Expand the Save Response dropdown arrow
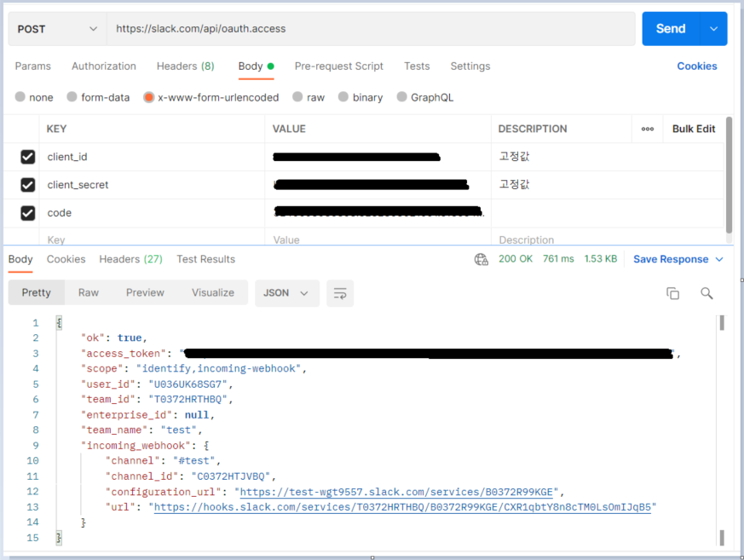The image size is (744, 560). (x=719, y=259)
